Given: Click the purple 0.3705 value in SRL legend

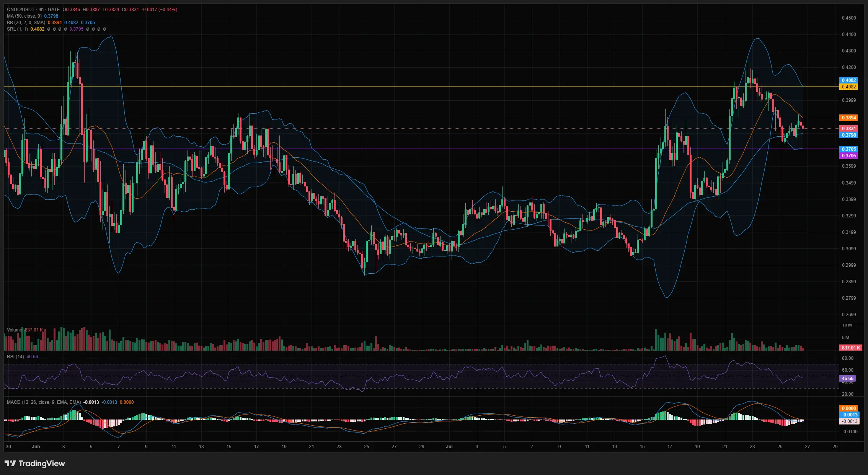Looking at the screenshot, I should click(x=77, y=29).
